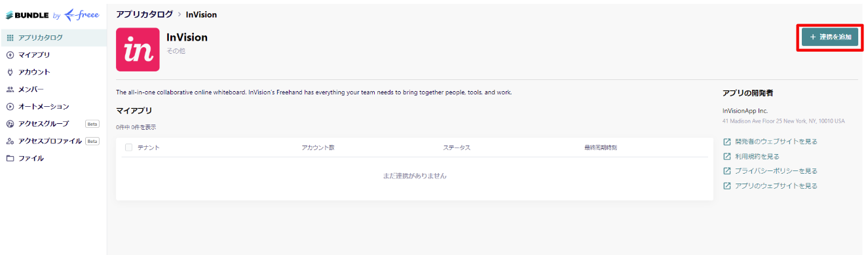
Task: Open アプリカタログ in the sidebar
Action: coord(53,38)
